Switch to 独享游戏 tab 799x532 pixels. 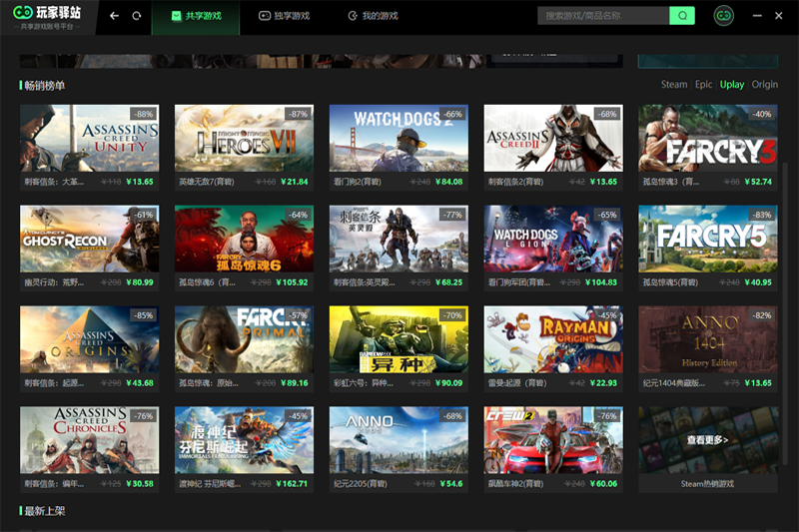click(285, 16)
